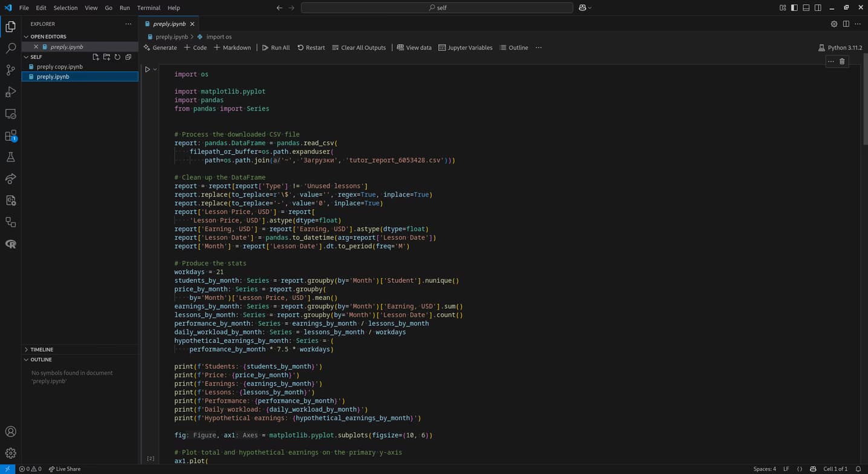The width and height of the screenshot is (868, 474).
Task: Open the Search view in the activity bar
Action: point(10,48)
